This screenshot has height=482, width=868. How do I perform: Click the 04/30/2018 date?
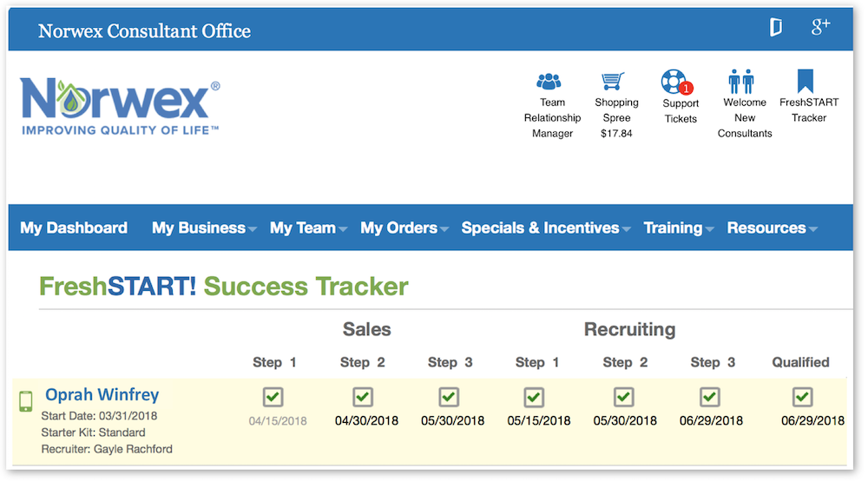[366, 421]
